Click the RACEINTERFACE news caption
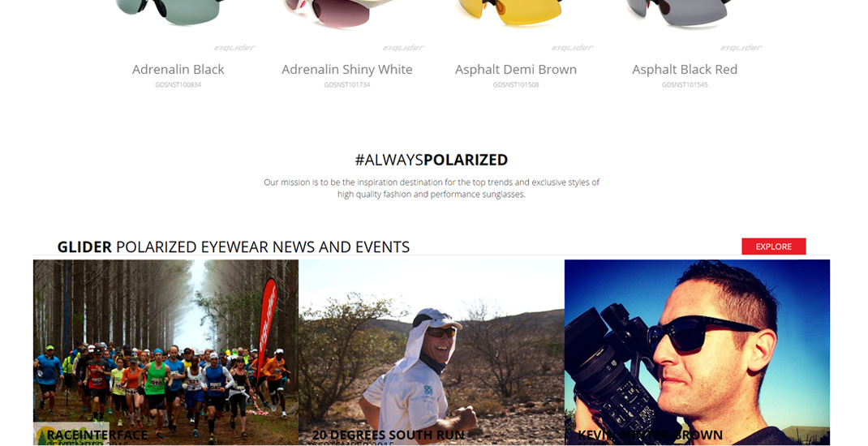This screenshot has width=868, height=446. click(x=97, y=435)
